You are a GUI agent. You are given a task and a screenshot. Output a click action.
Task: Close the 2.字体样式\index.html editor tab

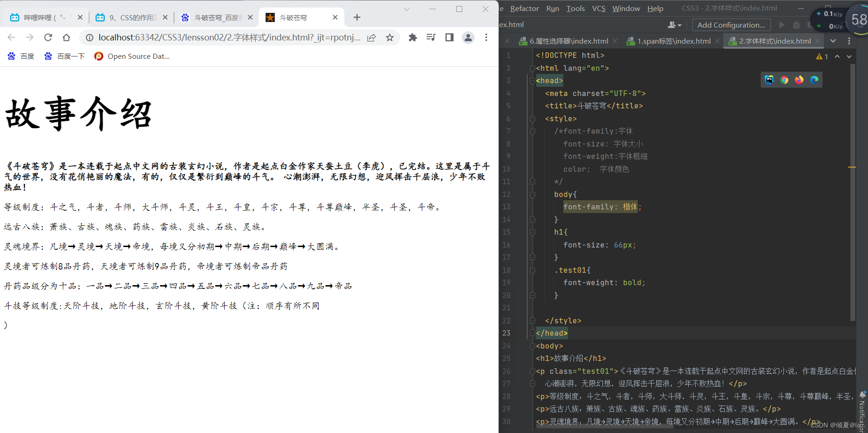click(x=817, y=41)
